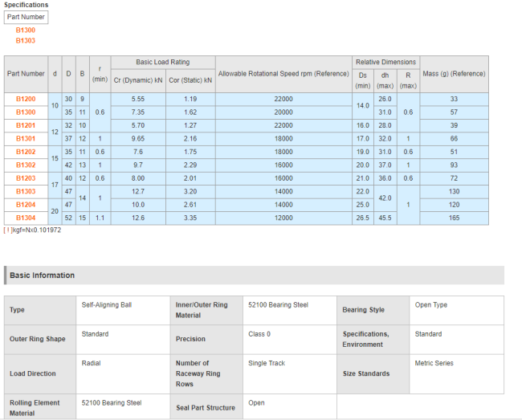Screen dimensions: 522x420
Task: Click the kgf=Nx0.101972 conversion note
Action: click(34, 230)
